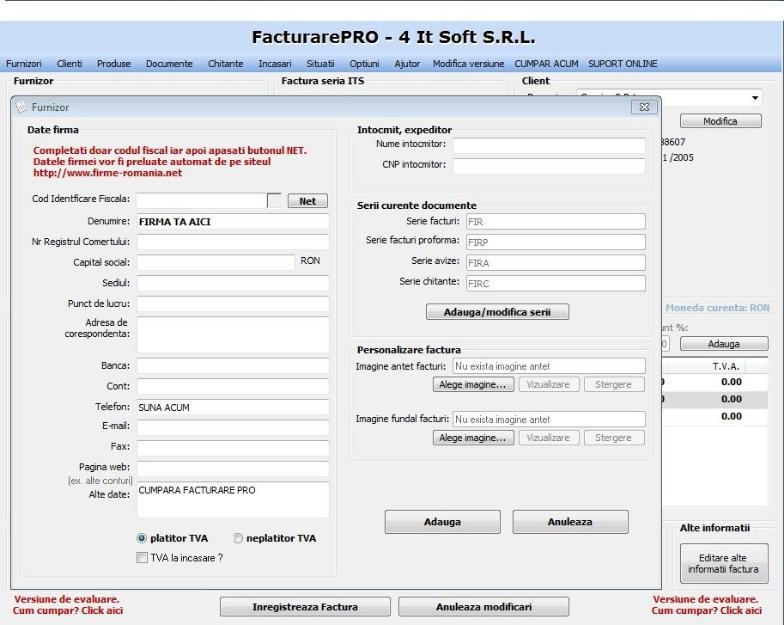Focus the Capital social field
This screenshot has height=625, width=784.
click(216, 262)
